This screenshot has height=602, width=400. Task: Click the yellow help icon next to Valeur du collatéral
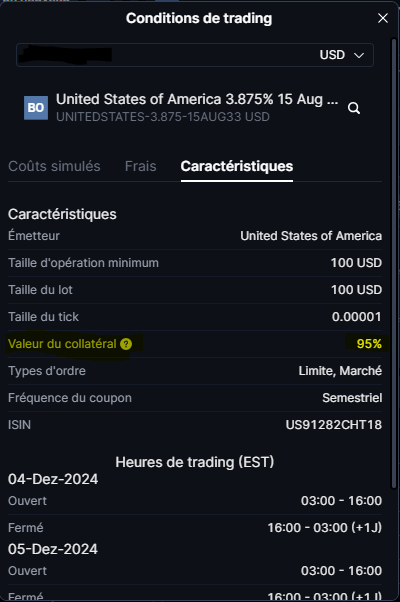point(126,344)
